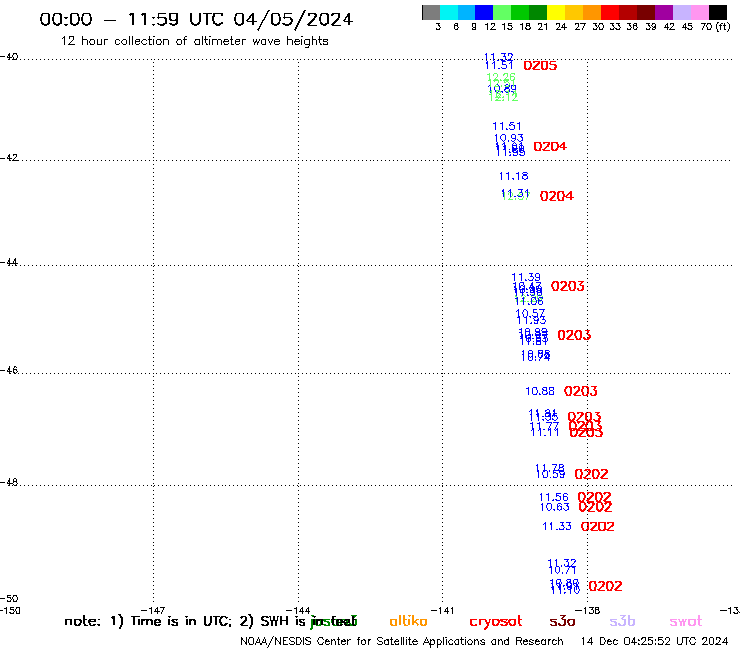Click the wave height value '11.56'
The height and width of the screenshot is (650, 740).
tap(554, 497)
